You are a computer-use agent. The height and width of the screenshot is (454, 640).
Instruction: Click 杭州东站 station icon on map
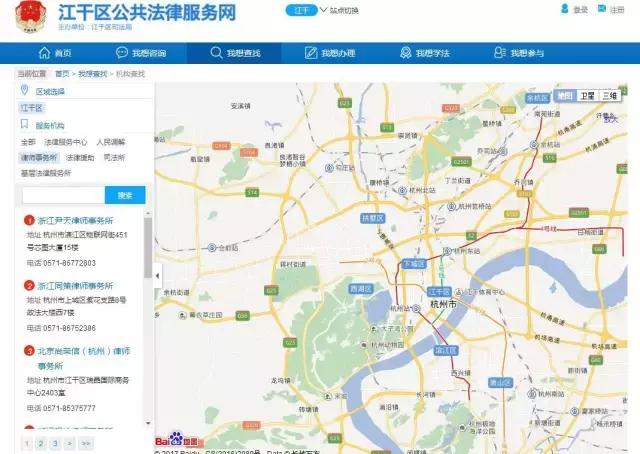click(x=447, y=251)
